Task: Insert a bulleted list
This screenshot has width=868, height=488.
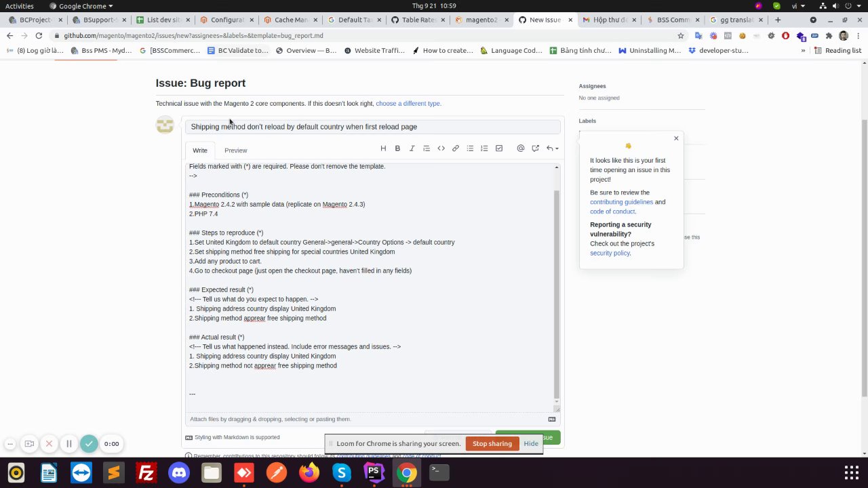Action: tap(470, 148)
